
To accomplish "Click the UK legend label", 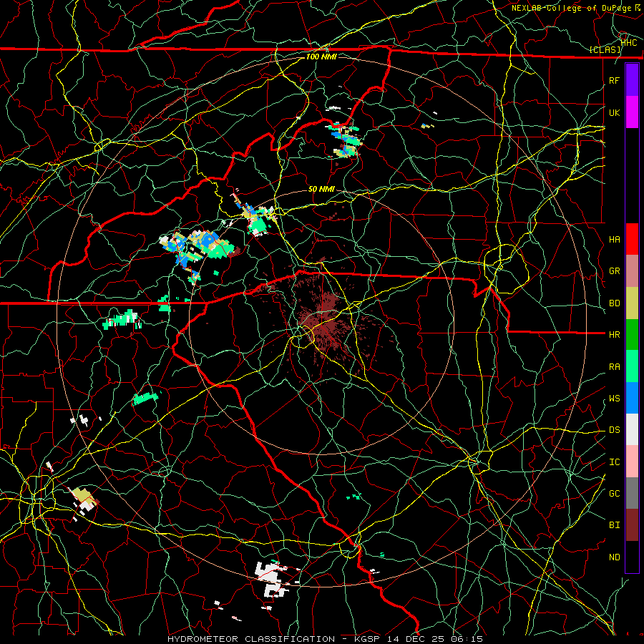I will (x=614, y=112).
